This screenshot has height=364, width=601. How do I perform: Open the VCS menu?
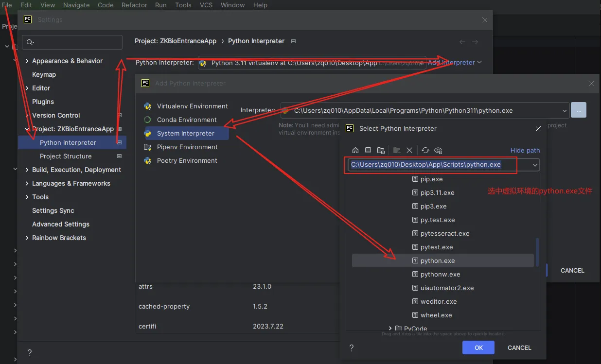tap(206, 5)
